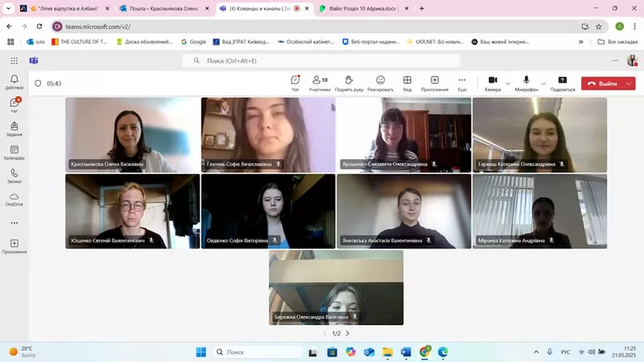The image size is (644, 362).
Task: Leave the meeting with red button
Action: coord(602,84)
